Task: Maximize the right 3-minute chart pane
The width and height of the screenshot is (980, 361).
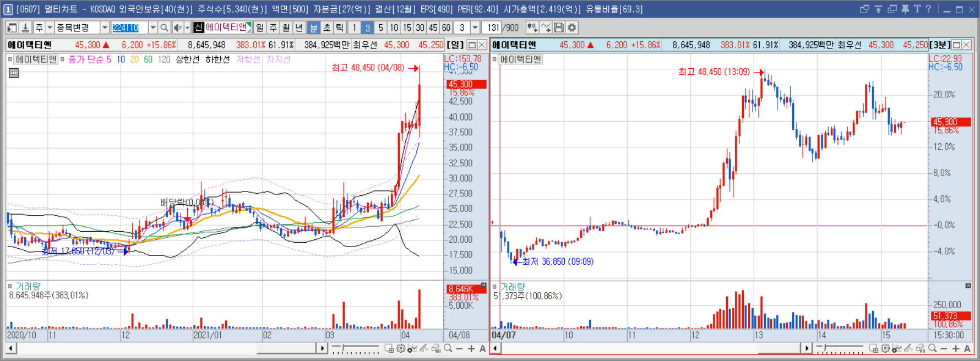Action: [x=956, y=45]
